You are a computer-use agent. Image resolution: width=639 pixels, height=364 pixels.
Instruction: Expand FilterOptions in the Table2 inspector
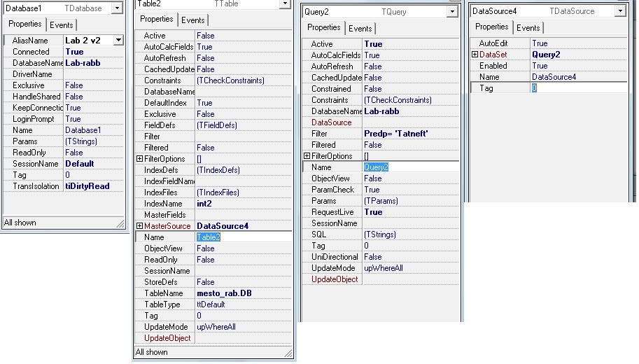139,159
